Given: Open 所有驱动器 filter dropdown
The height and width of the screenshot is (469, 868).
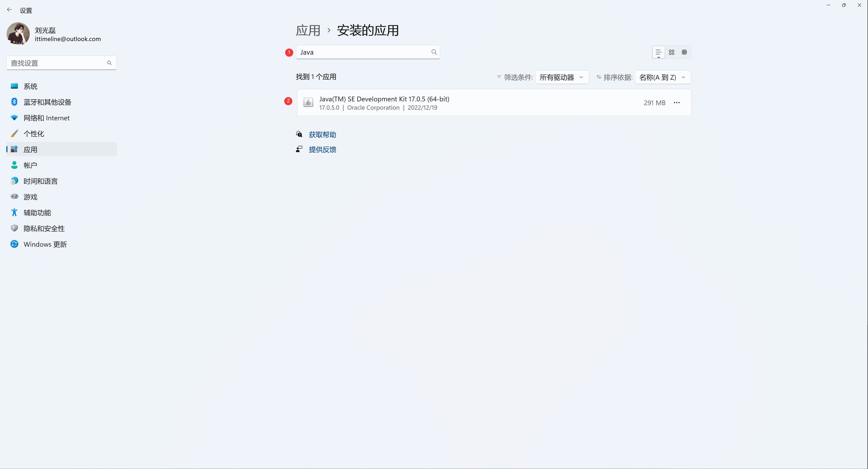Looking at the screenshot, I should [562, 77].
